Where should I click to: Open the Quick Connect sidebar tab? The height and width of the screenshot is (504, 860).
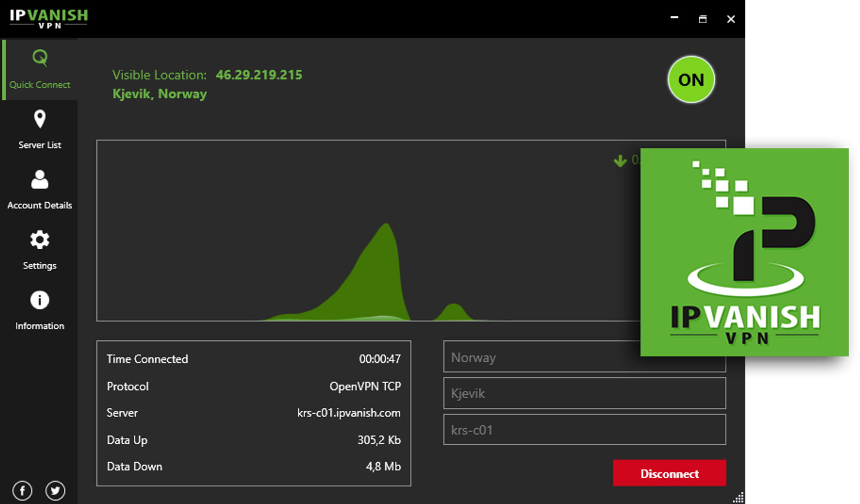[40, 70]
